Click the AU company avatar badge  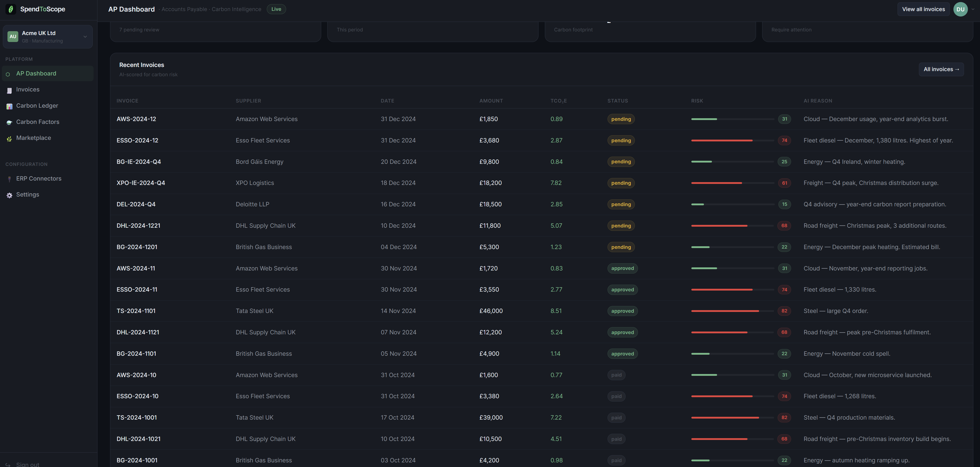coord(13,37)
